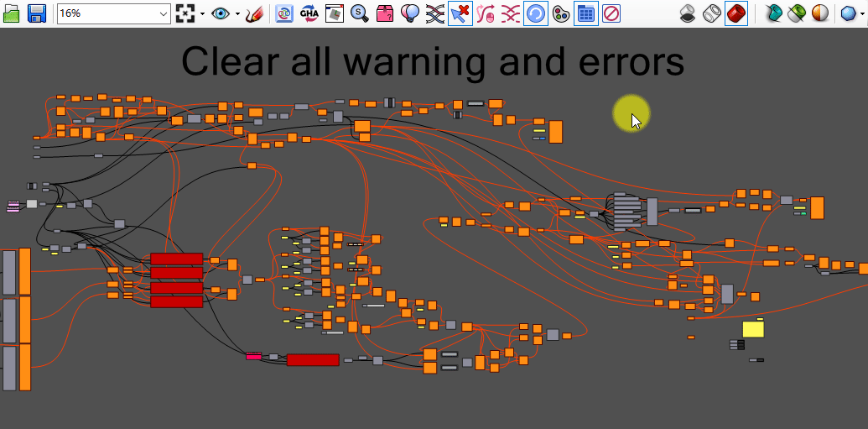The image size is (868, 429).
Task: Open the S magnifier search tool
Action: click(x=360, y=13)
